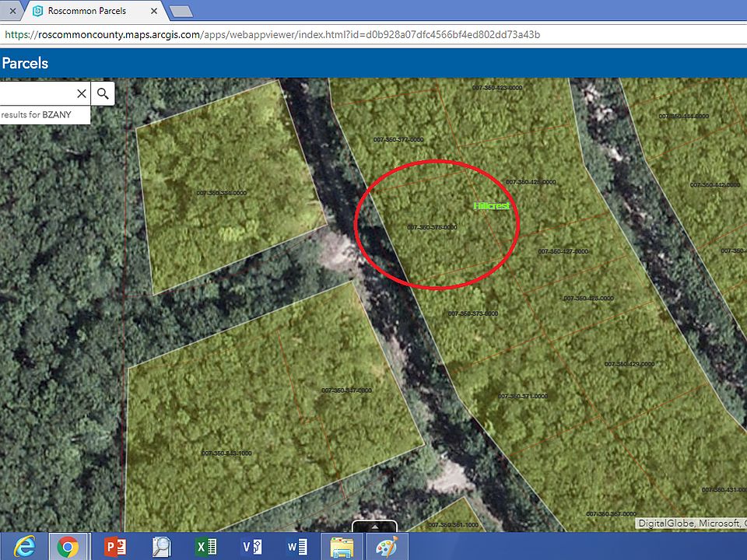Open a new browser tab

pyautogui.click(x=181, y=12)
